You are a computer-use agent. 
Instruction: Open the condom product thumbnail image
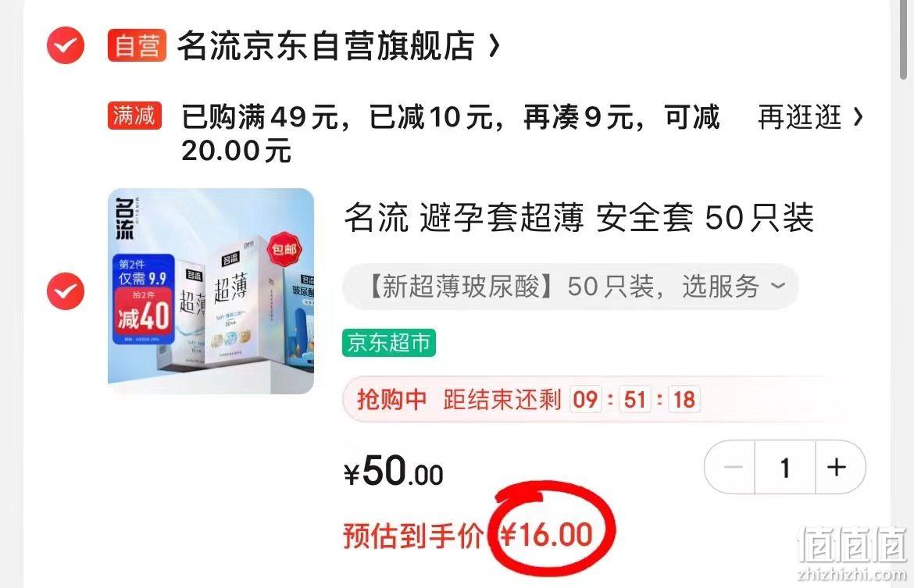click(x=211, y=290)
